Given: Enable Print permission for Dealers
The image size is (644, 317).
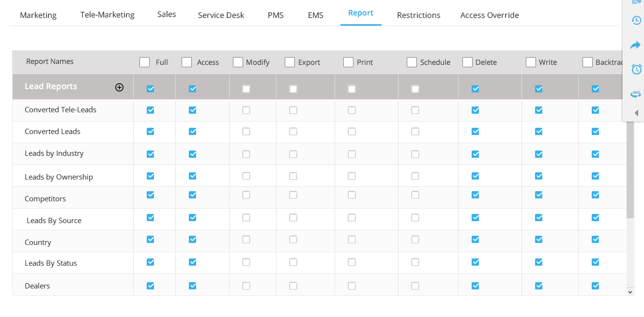Looking at the screenshot, I should 352,286.
